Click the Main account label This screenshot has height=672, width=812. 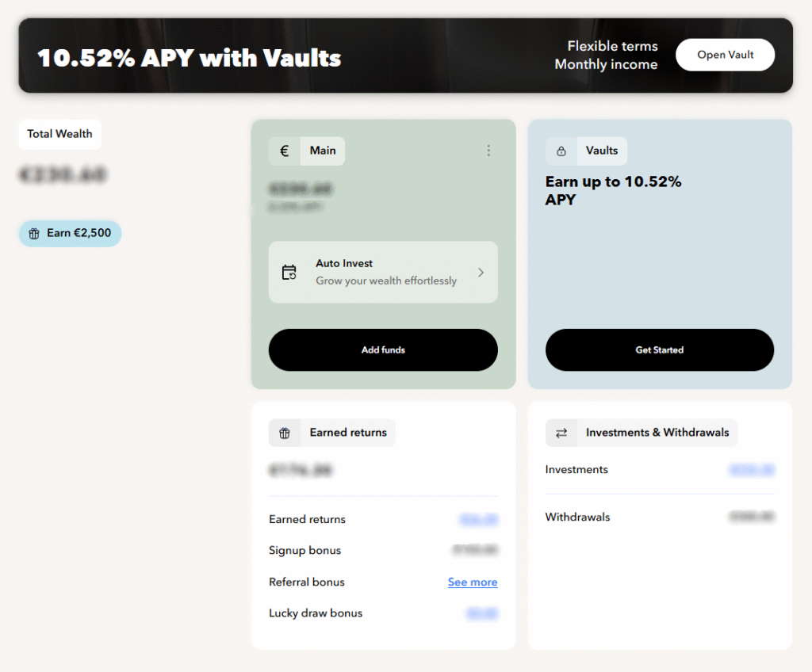pyautogui.click(x=323, y=151)
